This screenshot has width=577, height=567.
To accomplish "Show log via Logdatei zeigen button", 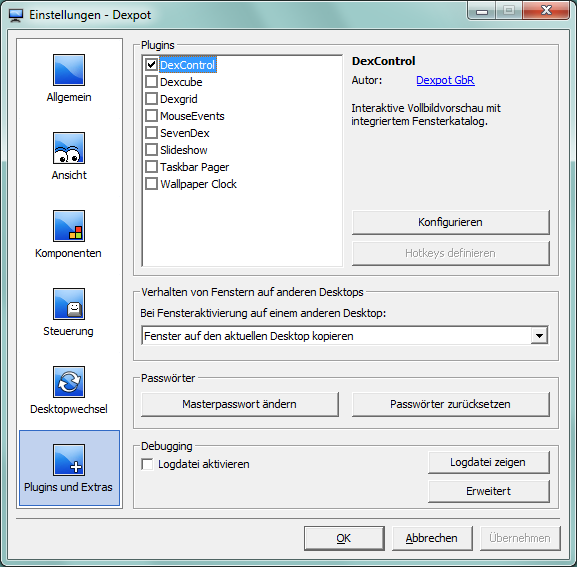I will point(488,462).
